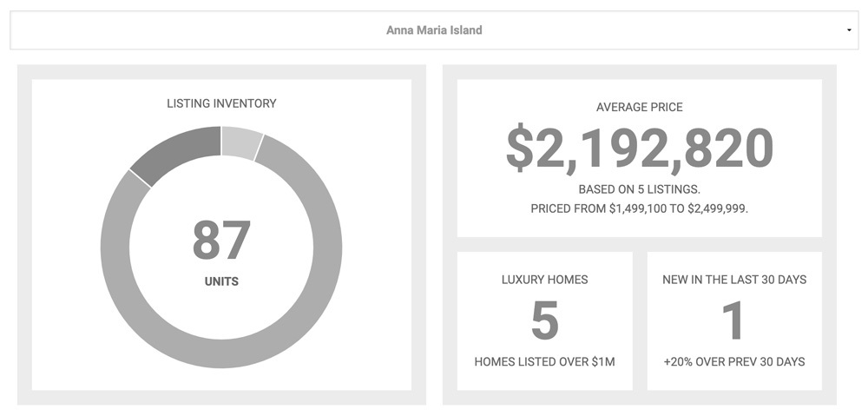Click the small caret arrow of location selector
The height and width of the screenshot is (416, 868).
click(849, 30)
